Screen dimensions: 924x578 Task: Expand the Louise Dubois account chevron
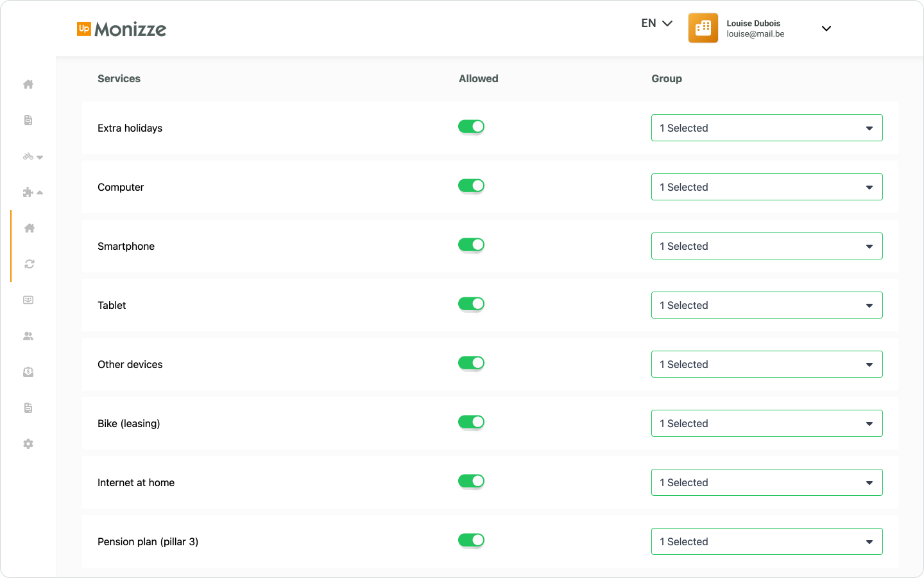[x=826, y=28]
